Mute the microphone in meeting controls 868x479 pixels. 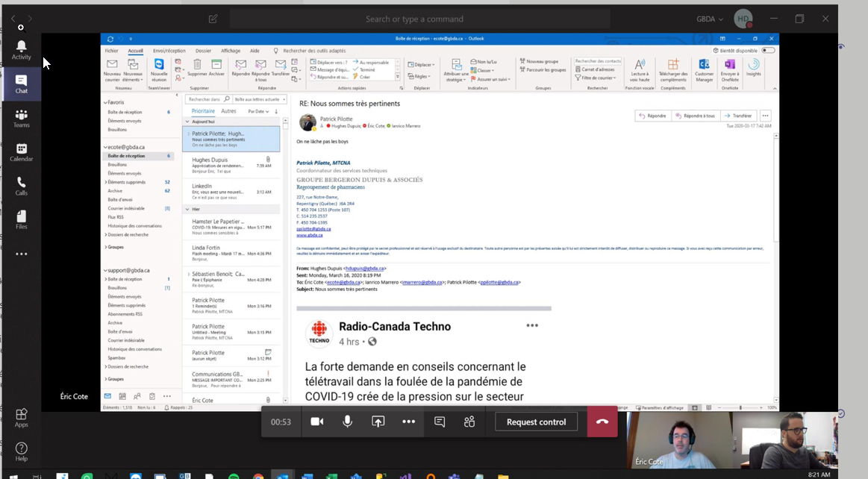click(347, 422)
